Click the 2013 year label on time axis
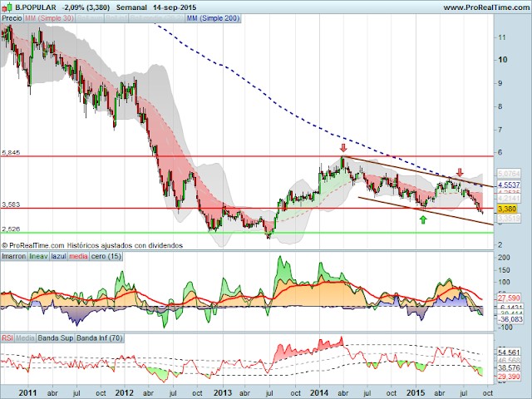Screen dimensions: 532x399 pos(223,393)
